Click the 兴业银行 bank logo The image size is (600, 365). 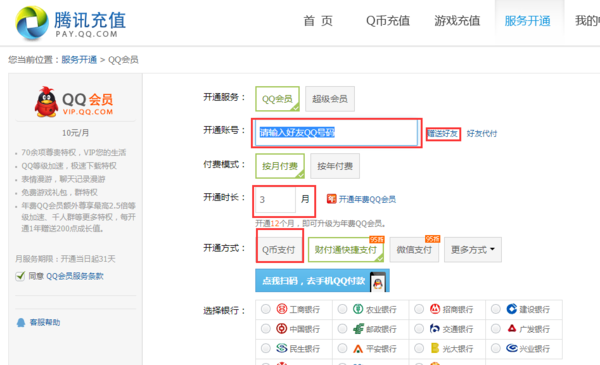click(x=512, y=348)
